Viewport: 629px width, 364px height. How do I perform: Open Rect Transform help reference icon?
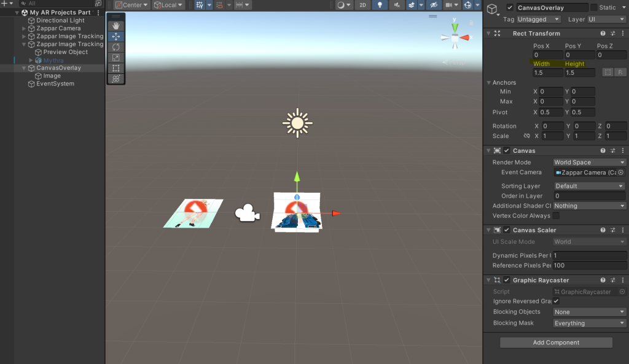click(603, 34)
